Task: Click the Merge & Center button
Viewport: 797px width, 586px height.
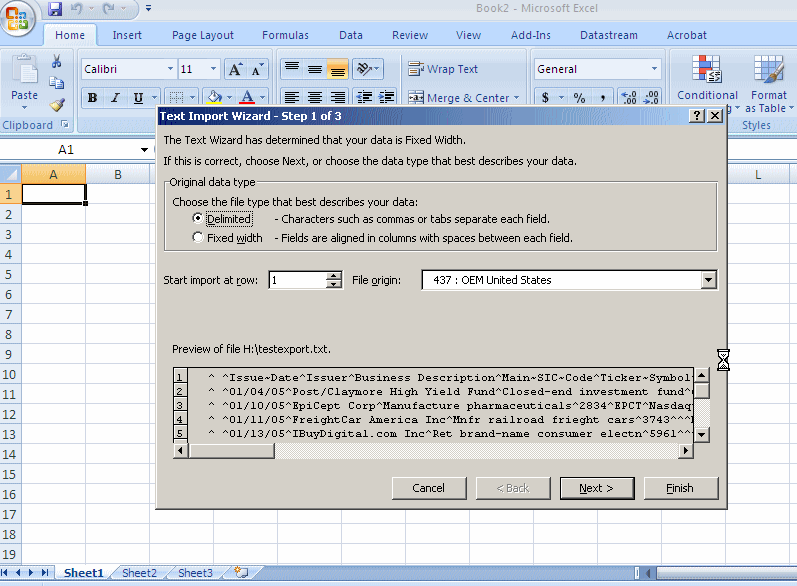Action: (459, 98)
